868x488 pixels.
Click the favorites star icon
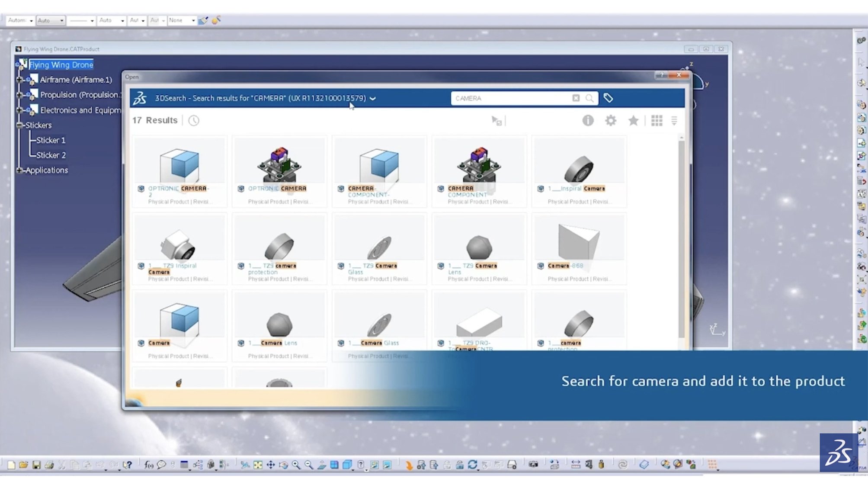633,121
